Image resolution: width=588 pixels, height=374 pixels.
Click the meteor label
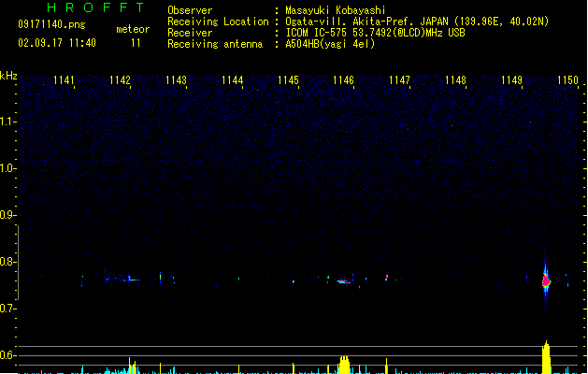pos(133,29)
